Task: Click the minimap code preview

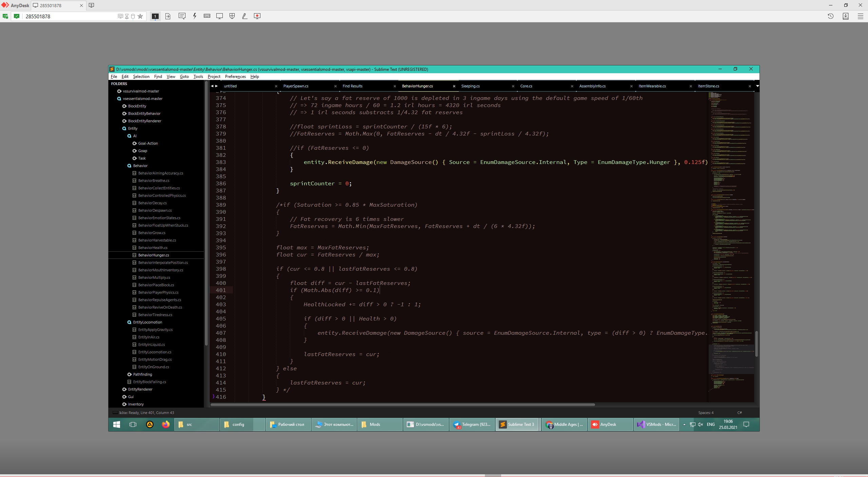Action: point(731,237)
